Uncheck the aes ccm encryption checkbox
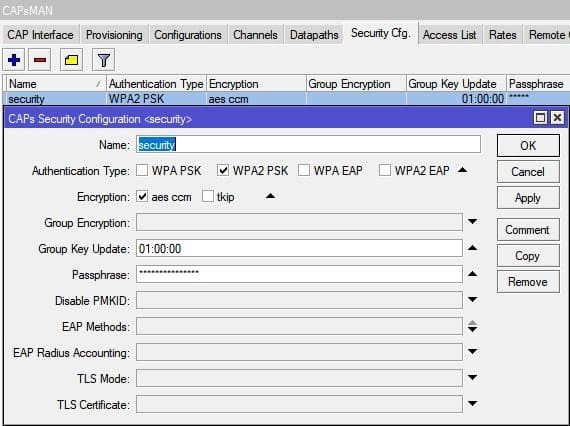Image resolution: width=570 pixels, height=426 pixels. coord(142,196)
